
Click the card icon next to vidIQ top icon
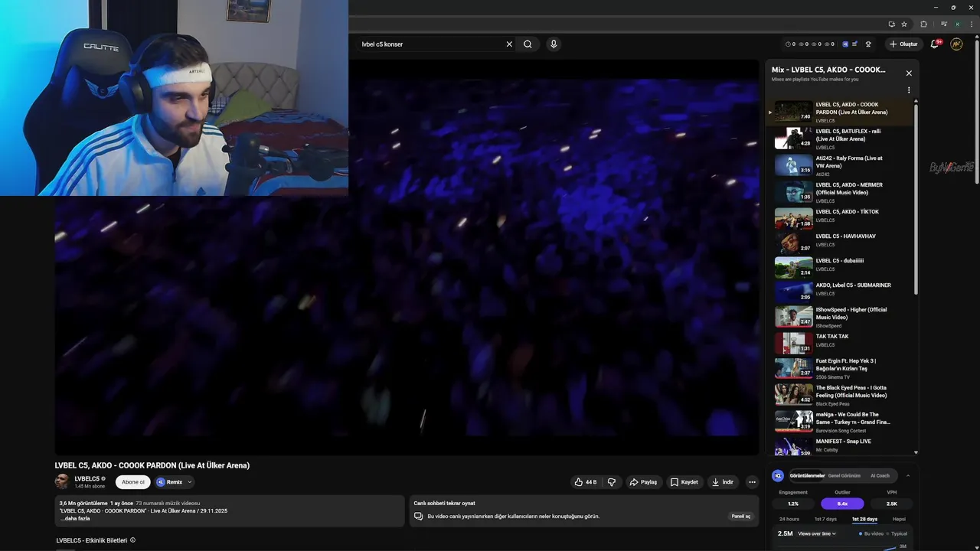[x=855, y=44]
